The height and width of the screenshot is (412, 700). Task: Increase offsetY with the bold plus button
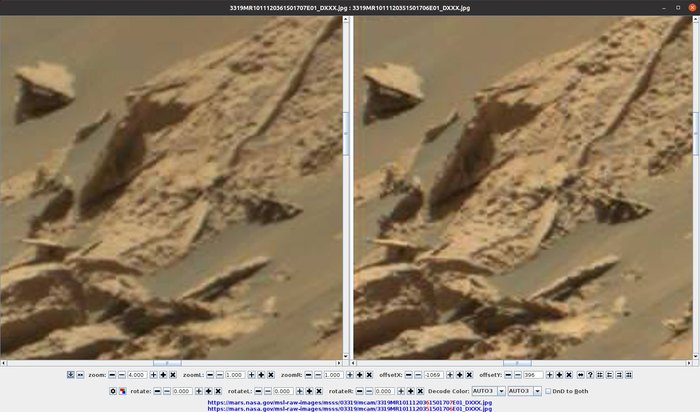pyautogui.click(x=559, y=375)
